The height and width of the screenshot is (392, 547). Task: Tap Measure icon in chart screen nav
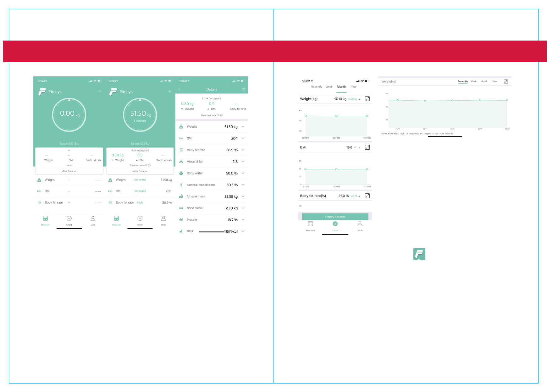(x=310, y=224)
